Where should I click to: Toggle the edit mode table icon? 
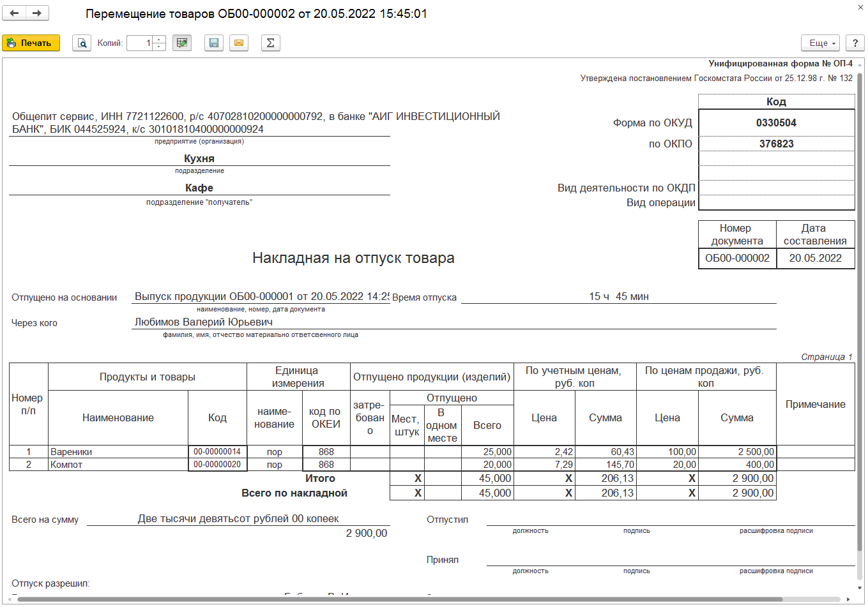(182, 43)
